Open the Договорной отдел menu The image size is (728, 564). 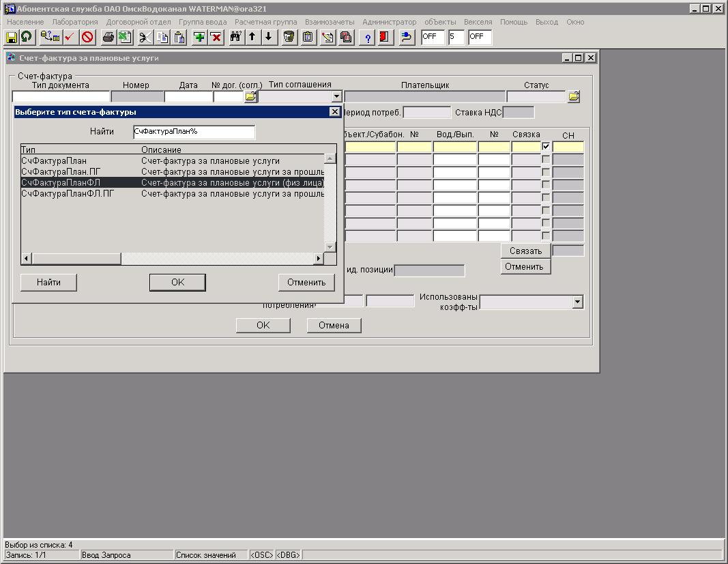(x=139, y=22)
